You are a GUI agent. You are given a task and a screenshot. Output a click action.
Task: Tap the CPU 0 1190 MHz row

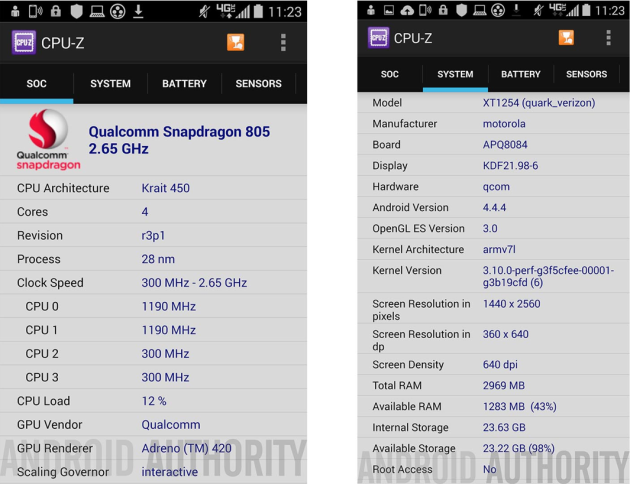click(x=154, y=306)
